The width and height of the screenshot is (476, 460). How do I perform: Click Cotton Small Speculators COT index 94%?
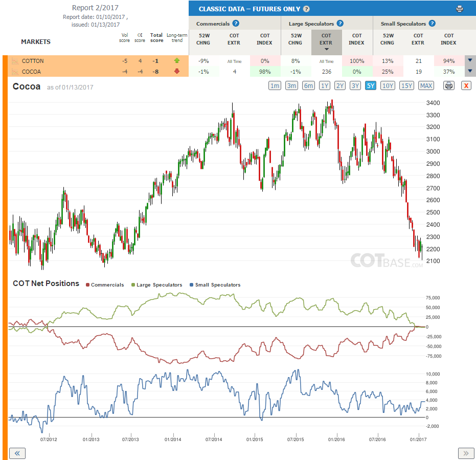coord(449,61)
